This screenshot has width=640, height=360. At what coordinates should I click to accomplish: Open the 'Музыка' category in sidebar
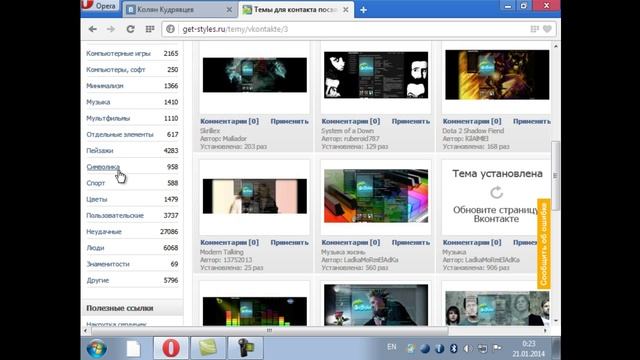pyautogui.click(x=98, y=102)
